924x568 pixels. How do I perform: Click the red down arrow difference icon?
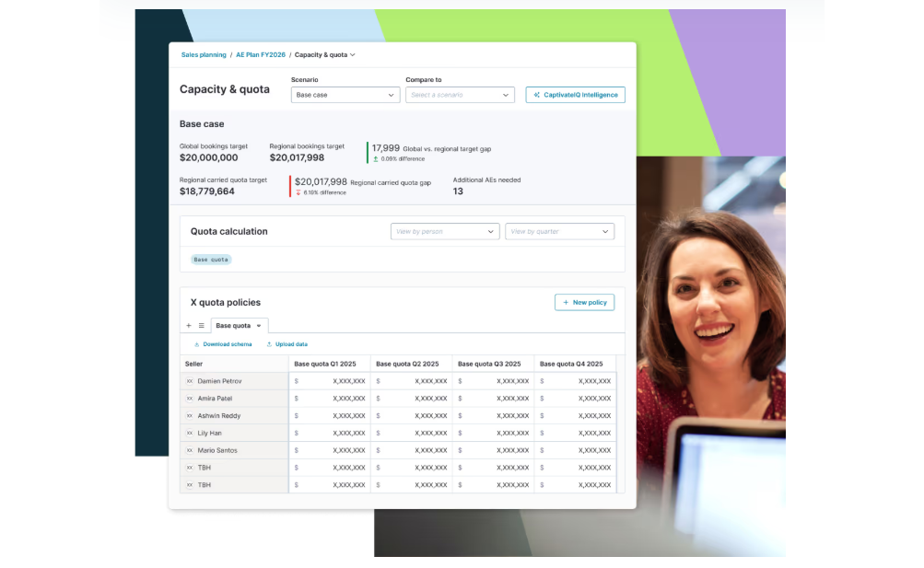click(298, 192)
